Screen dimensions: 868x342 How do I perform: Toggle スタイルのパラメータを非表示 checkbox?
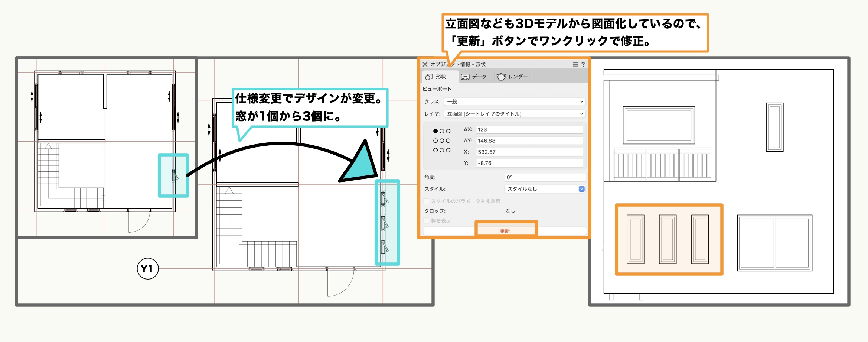pos(427,201)
